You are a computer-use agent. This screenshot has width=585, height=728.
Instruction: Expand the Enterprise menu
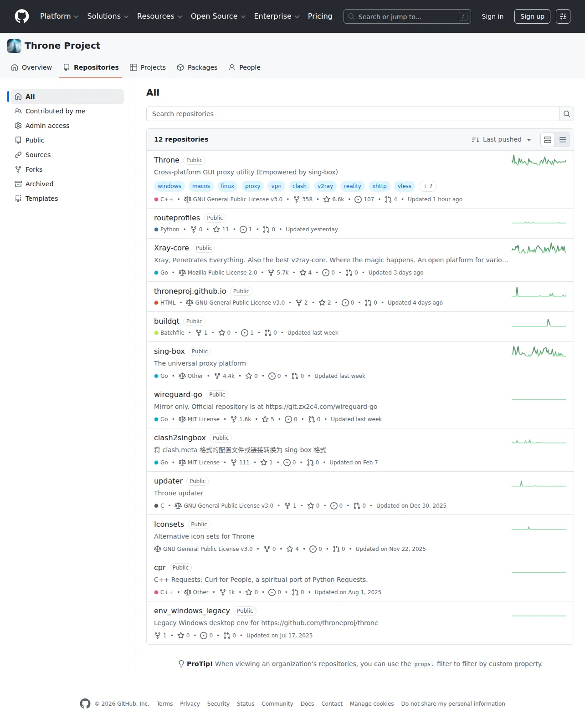277,16
